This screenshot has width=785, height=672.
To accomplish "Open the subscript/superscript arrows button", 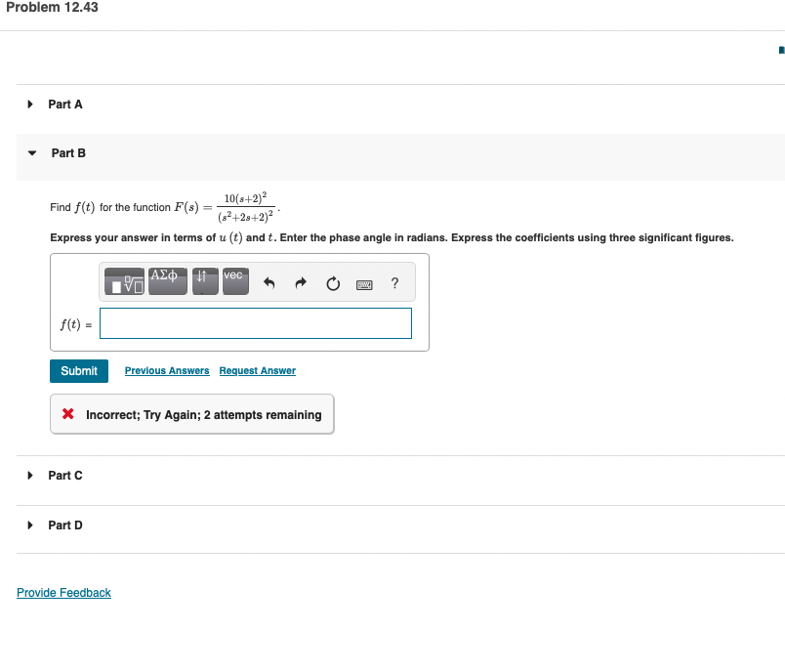I will (x=205, y=281).
